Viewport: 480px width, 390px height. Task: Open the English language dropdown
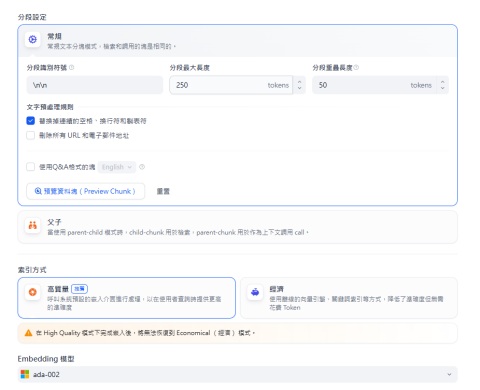coord(117,167)
